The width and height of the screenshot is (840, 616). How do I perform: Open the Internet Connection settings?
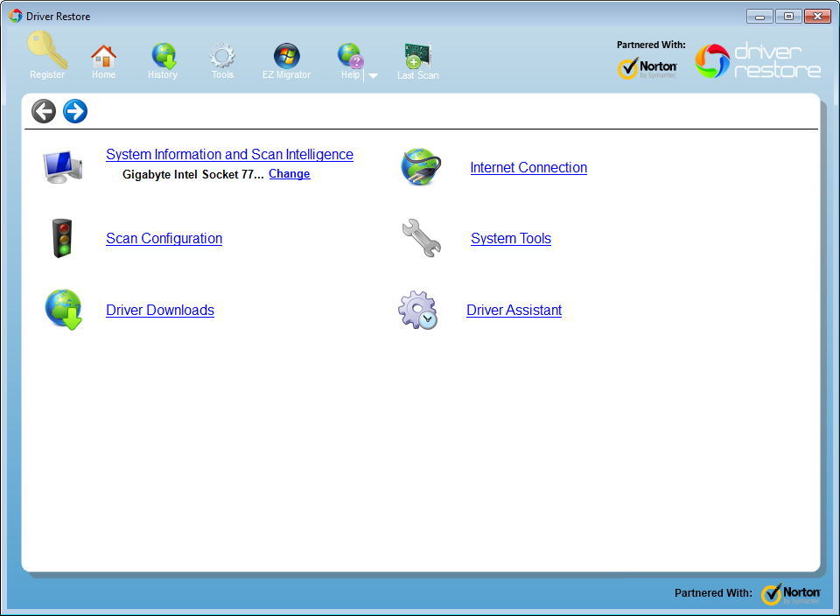point(528,167)
